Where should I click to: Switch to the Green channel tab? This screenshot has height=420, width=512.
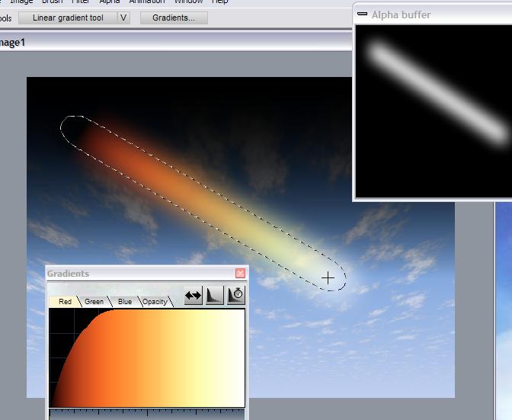[94, 302]
